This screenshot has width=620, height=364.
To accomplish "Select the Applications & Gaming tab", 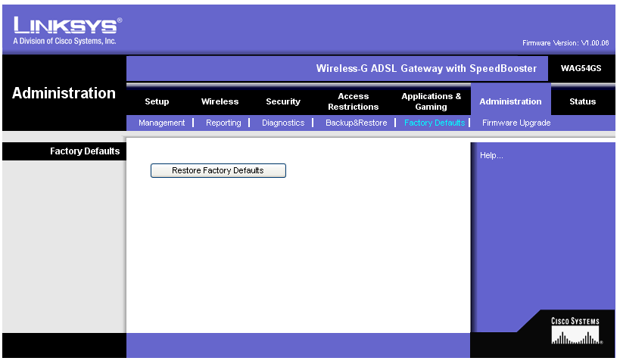I will [x=431, y=101].
